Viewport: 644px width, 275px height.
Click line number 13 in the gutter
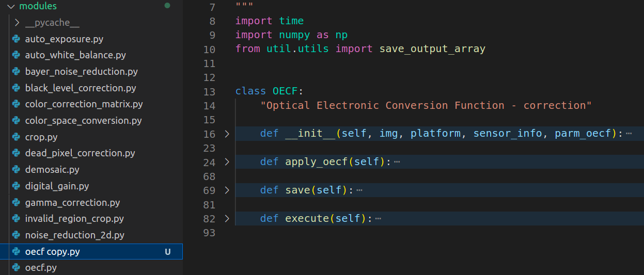[x=209, y=92]
